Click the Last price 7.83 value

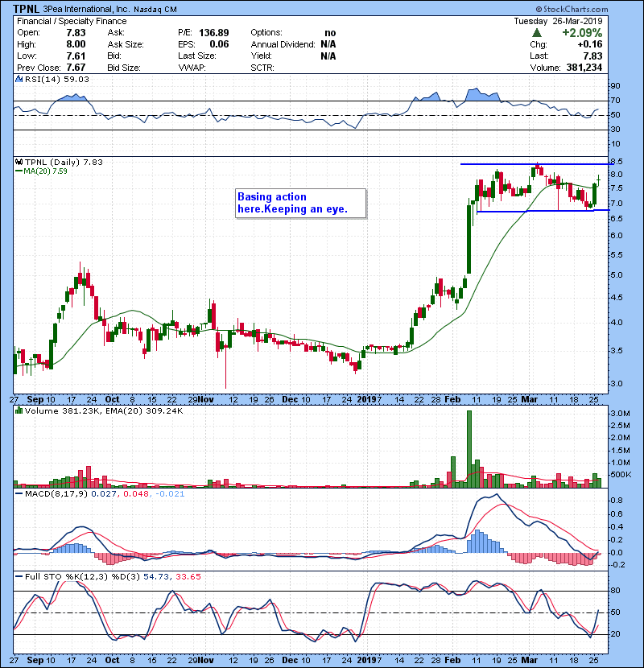[592, 56]
